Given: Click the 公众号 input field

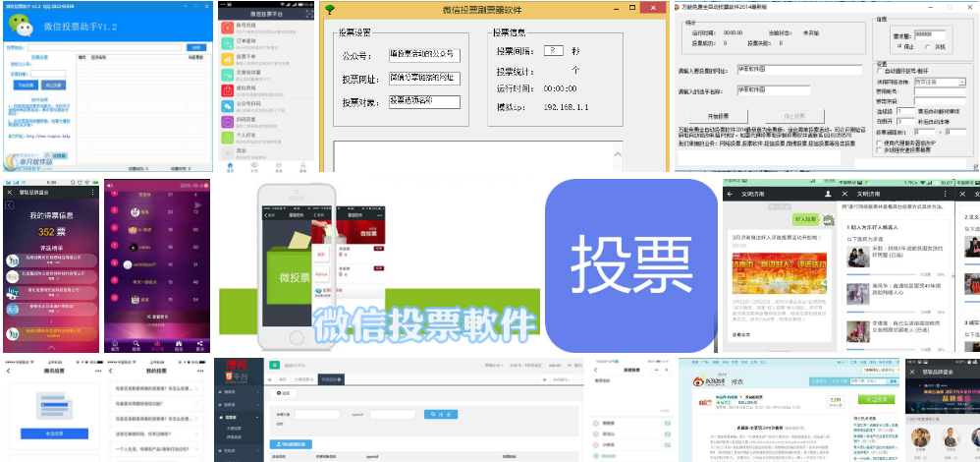Looking at the screenshot, I should pos(424,55).
